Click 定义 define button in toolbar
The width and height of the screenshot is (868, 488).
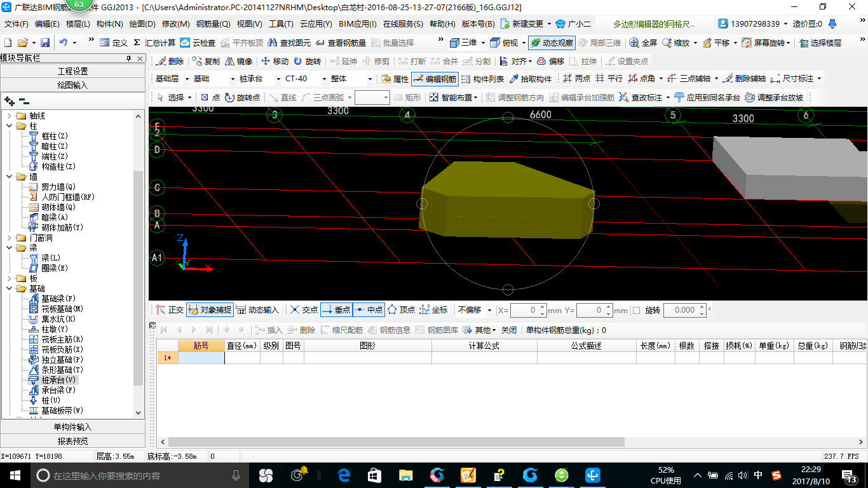114,43
